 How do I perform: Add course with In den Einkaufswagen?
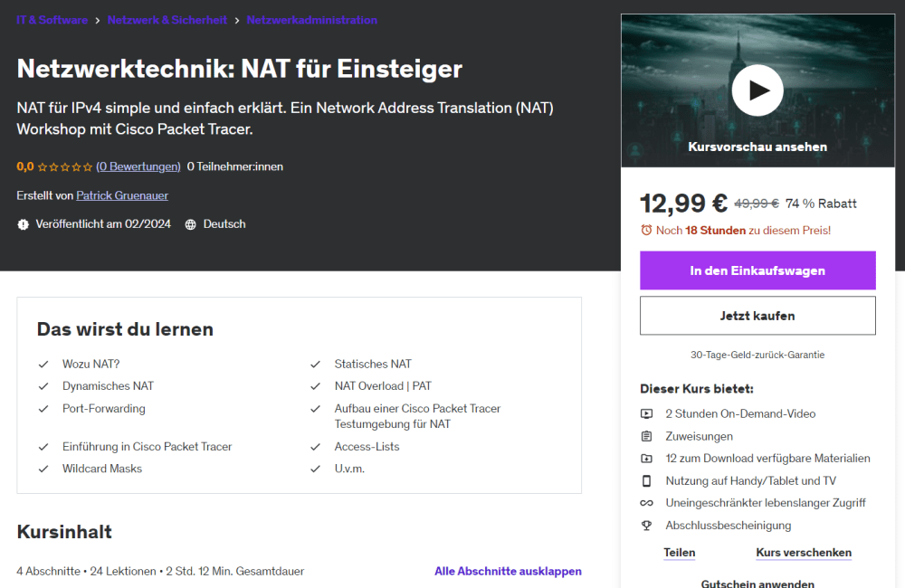pyautogui.click(x=757, y=270)
